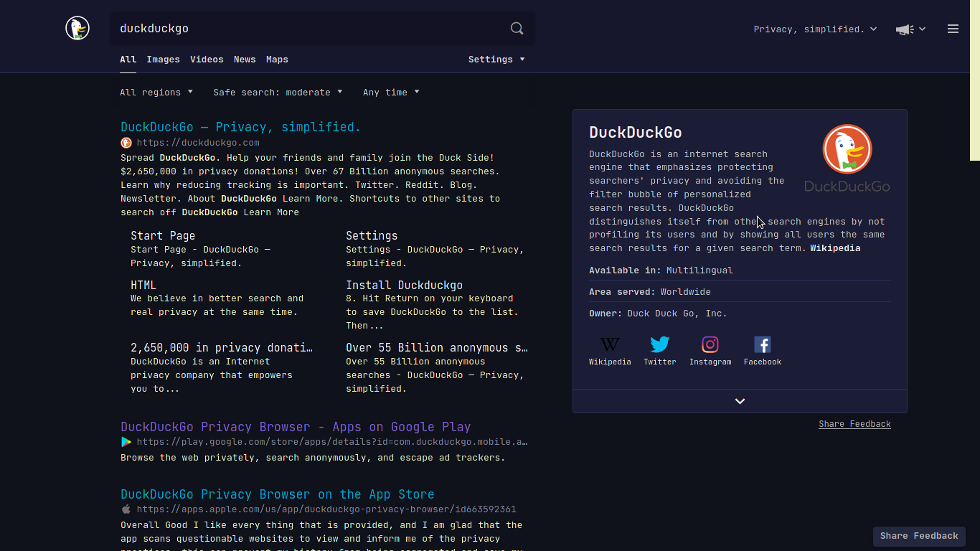Click the DuckDuckGo duck logo in header

tap(77, 29)
